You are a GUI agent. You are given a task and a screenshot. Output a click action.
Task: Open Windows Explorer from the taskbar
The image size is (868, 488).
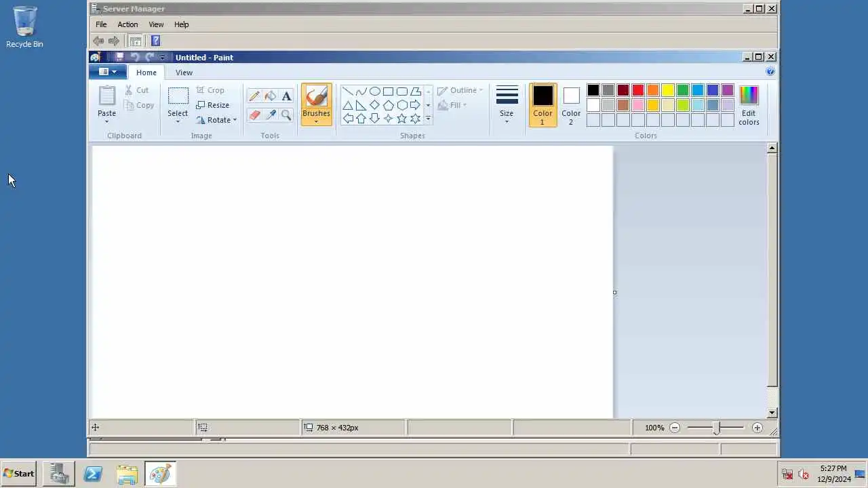[127, 474]
